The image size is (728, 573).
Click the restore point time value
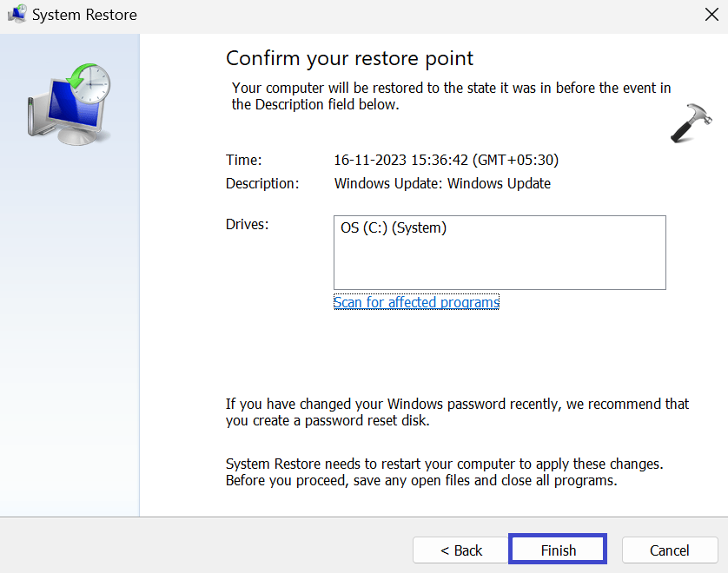(446, 160)
